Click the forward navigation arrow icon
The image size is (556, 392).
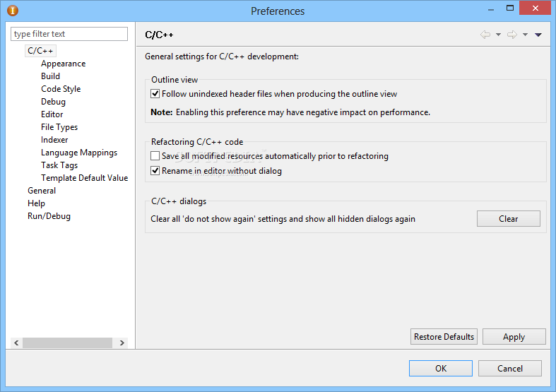(x=512, y=35)
